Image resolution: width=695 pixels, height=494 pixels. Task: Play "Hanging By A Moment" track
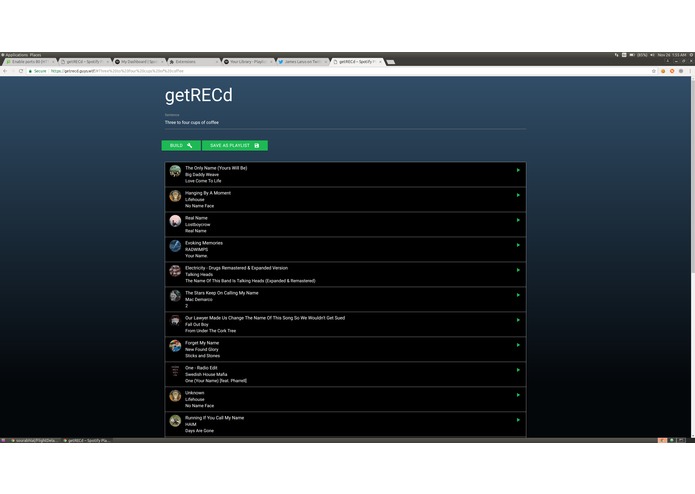(518, 195)
